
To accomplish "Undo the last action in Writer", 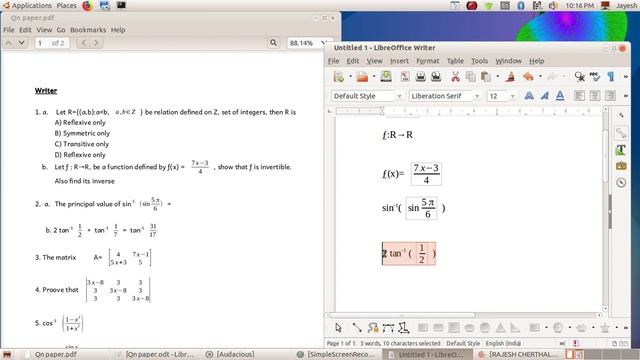I will tap(528, 76).
